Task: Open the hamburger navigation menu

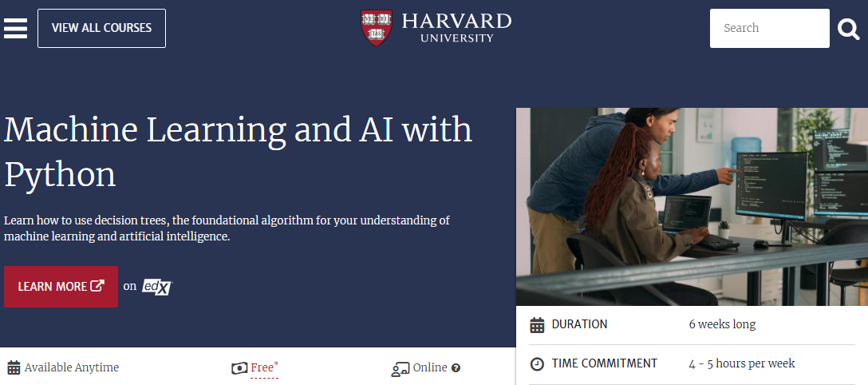Action: click(15, 28)
